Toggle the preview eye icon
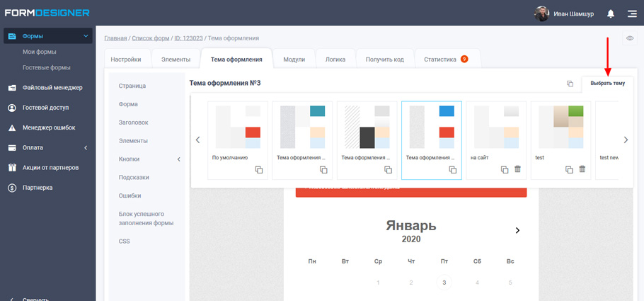 (630, 38)
